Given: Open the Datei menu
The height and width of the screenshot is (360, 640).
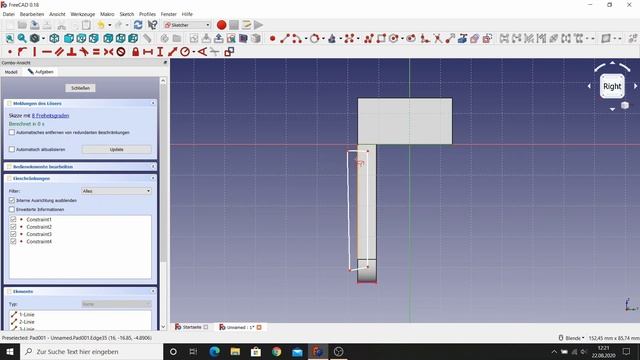Looking at the screenshot, I should [9, 14].
